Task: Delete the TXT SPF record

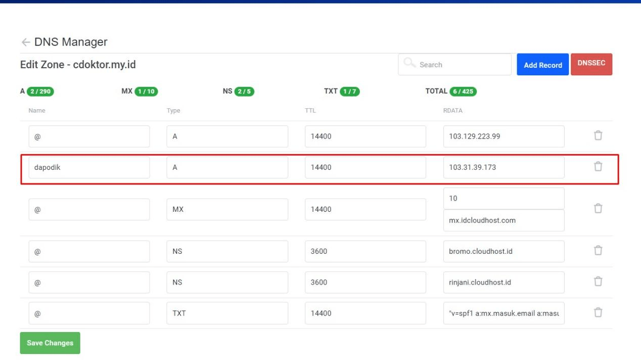Action: click(598, 312)
